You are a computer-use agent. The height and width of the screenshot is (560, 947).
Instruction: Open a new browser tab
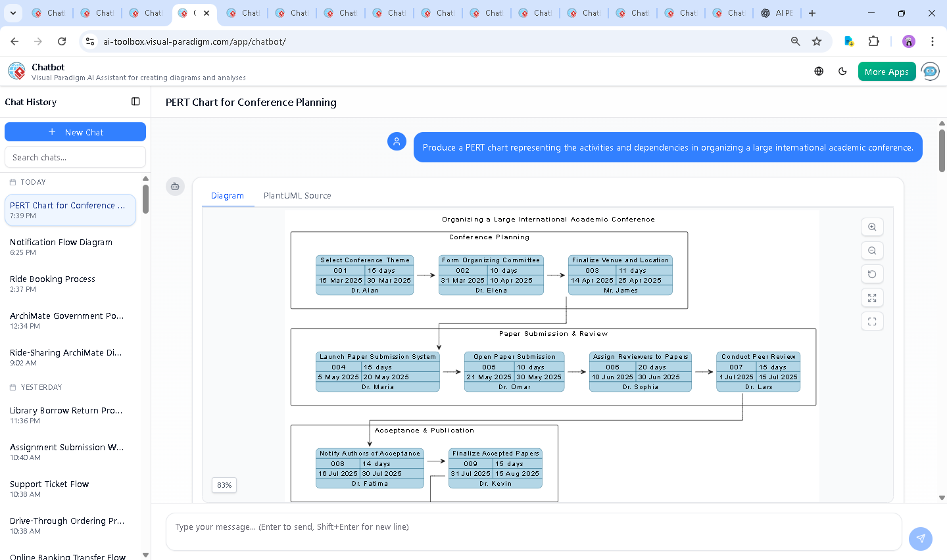click(812, 13)
